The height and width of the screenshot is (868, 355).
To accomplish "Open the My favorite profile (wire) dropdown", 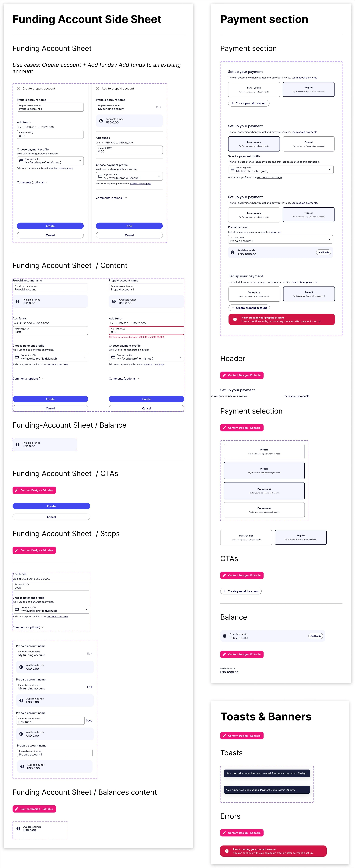I will point(281,170).
